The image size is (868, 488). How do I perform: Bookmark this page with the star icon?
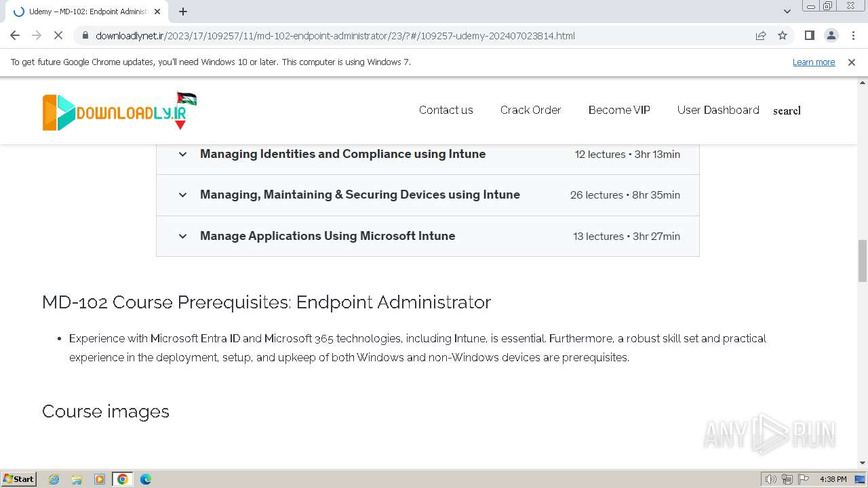point(783,35)
